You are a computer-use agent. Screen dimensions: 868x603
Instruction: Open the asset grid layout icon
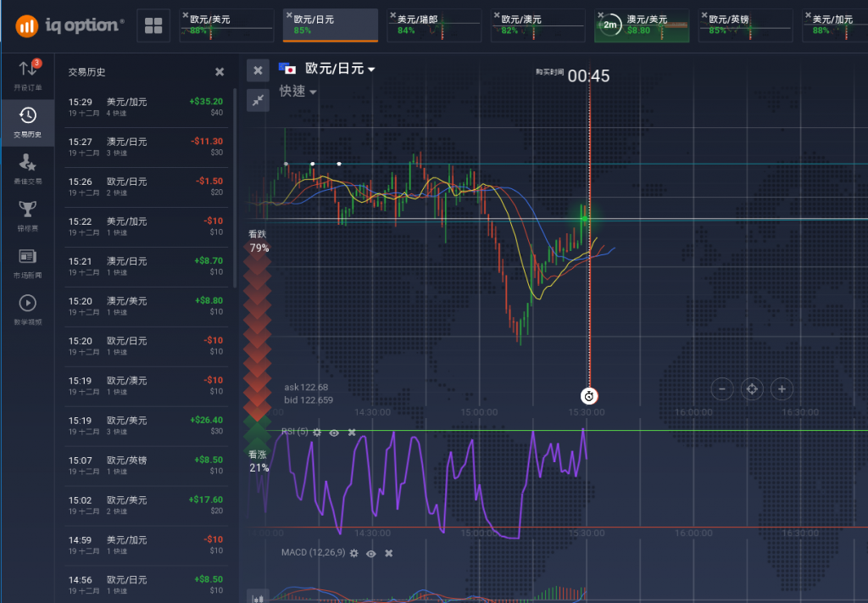pos(153,26)
